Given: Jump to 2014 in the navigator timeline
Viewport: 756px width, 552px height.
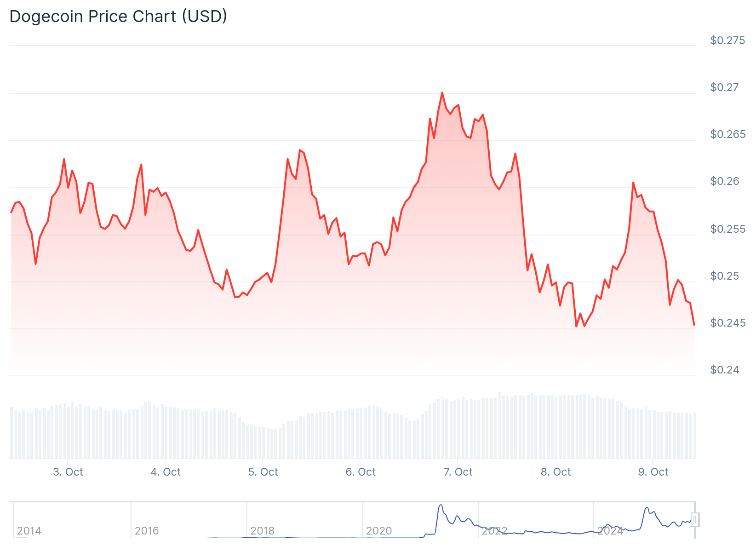Looking at the screenshot, I should [x=29, y=531].
